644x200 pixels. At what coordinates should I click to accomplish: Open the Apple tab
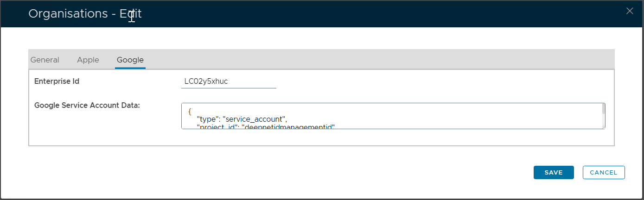pyautogui.click(x=88, y=60)
